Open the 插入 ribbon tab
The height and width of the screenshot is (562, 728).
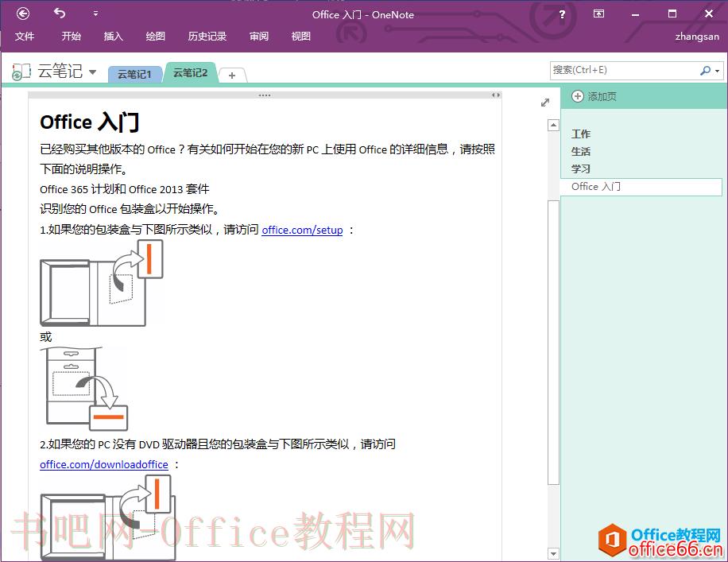point(114,37)
